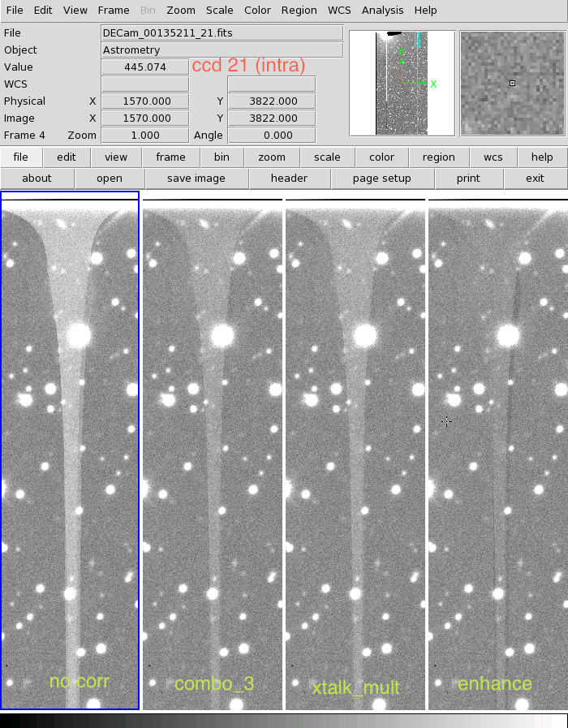Click the File name input field
The width and height of the screenshot is (568, 728).
coord(222,33)
